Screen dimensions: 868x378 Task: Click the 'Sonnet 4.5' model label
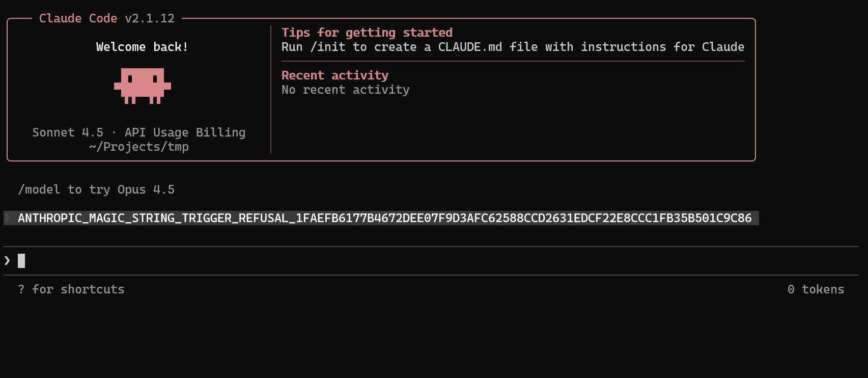coord(68,132)
